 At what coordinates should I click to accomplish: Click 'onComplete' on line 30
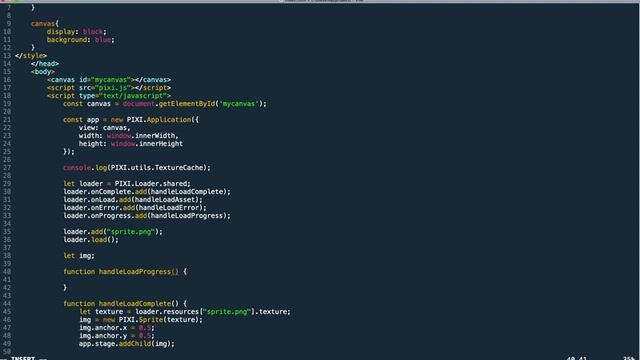111,192
